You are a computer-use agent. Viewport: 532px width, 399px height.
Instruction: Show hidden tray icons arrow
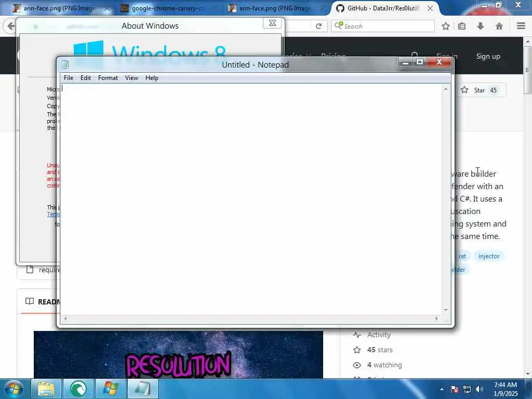[x=442, y=389]
